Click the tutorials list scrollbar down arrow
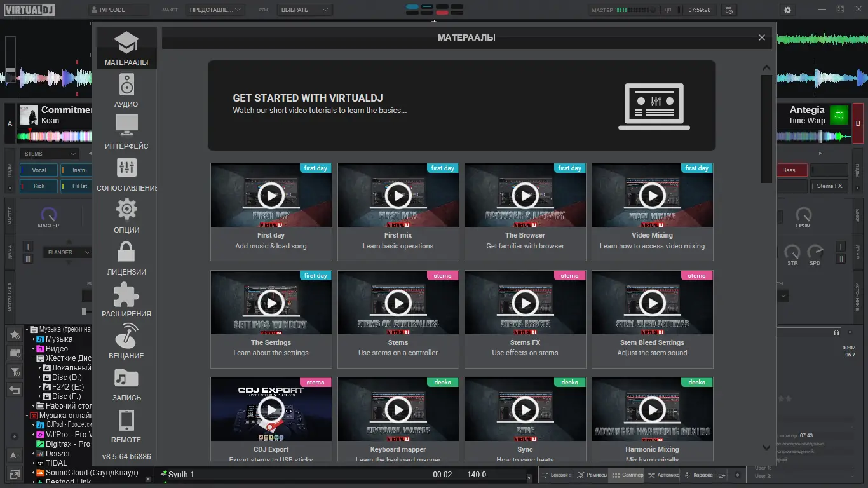 766,447
